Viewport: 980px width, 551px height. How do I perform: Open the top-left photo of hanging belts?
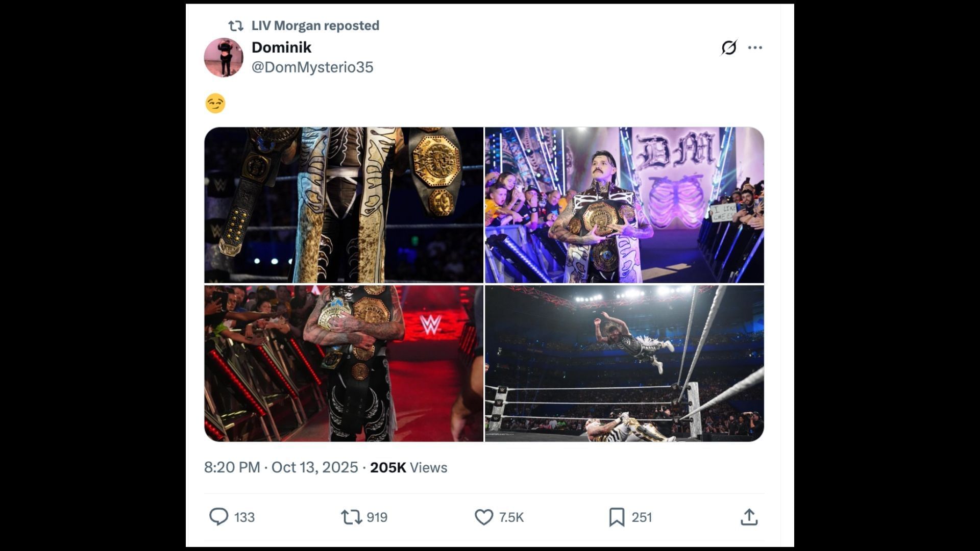pos(344,205)
